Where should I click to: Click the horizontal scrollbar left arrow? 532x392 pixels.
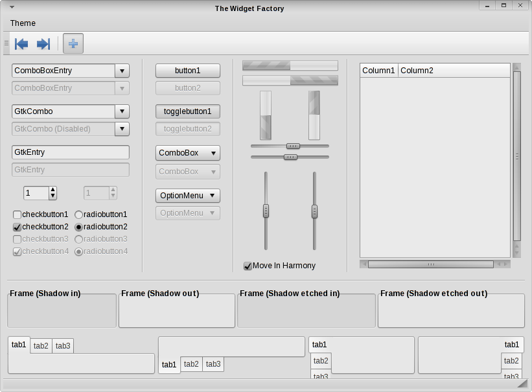pyautogui.click(x=364, y=264)
